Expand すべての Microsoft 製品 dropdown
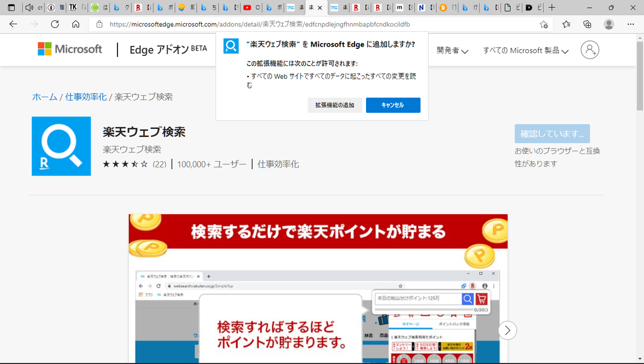Screen dimensions: 644x364 tap(525, 50)
